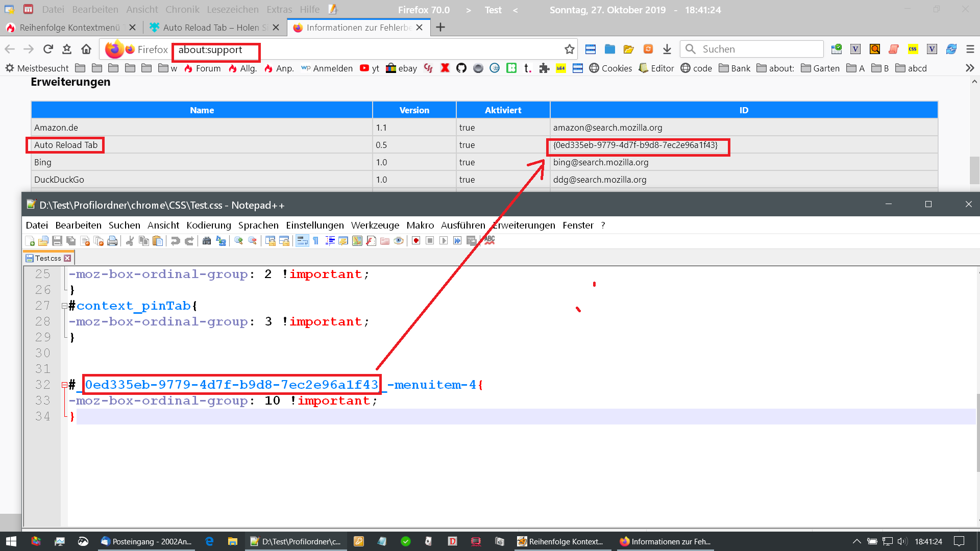Click the Save file icon in Notepad++ toolbar
This screenshot has width=980, height=551.
click(57, 241)
